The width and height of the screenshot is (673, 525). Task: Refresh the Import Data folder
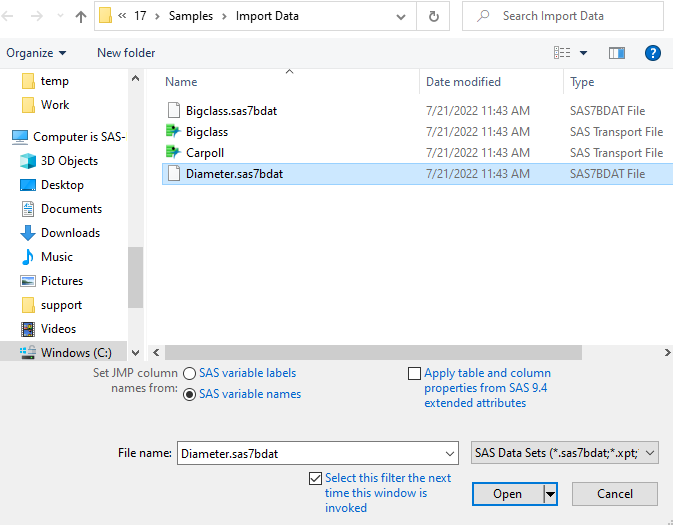(x=434, y=16)
